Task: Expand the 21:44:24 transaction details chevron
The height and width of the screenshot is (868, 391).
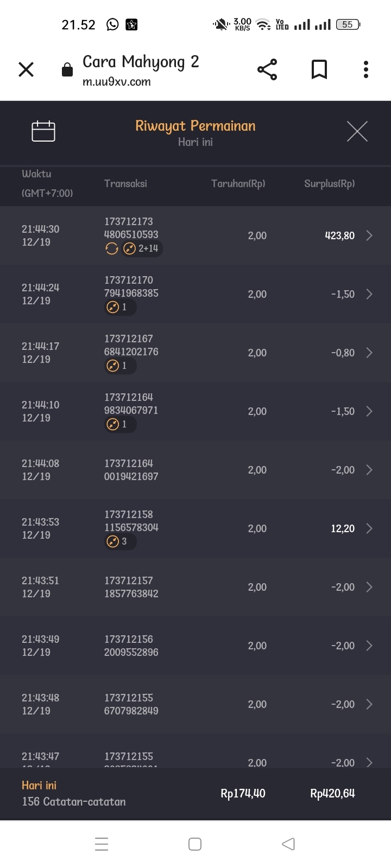Action: [x=369, y=294]
